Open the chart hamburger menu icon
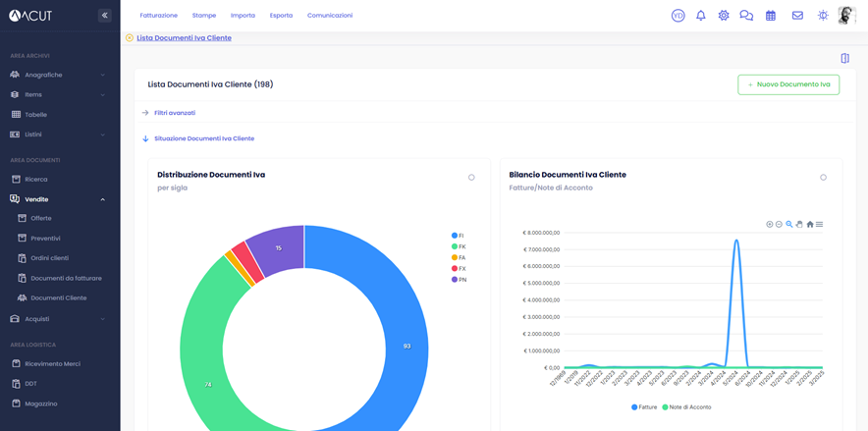The width and height of the screenshot is (868, 431). tap(820, 225)
